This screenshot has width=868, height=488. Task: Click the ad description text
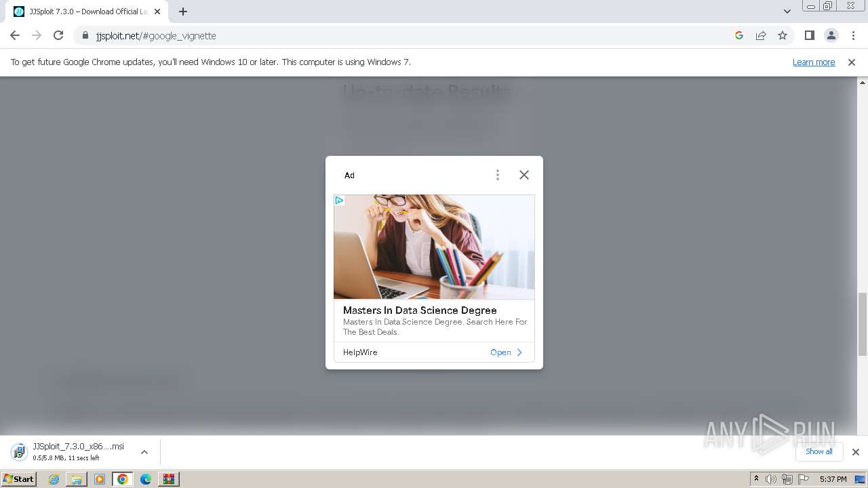point(435,327)
